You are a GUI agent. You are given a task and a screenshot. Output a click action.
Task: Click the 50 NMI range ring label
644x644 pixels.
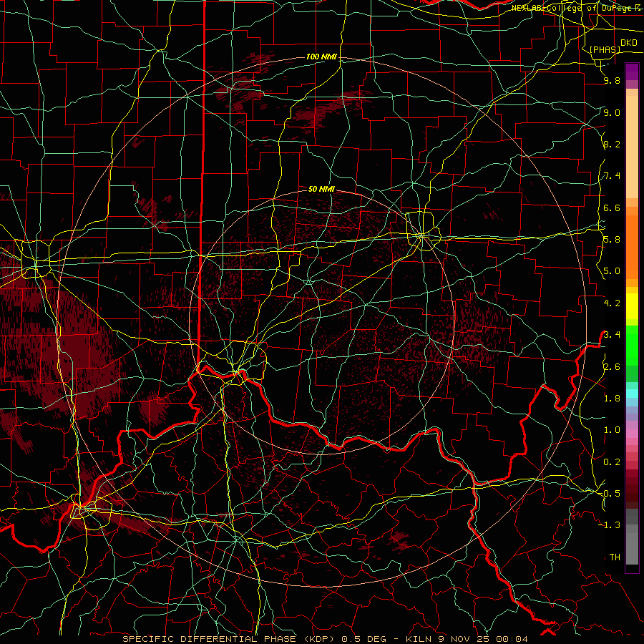(321, 189)
